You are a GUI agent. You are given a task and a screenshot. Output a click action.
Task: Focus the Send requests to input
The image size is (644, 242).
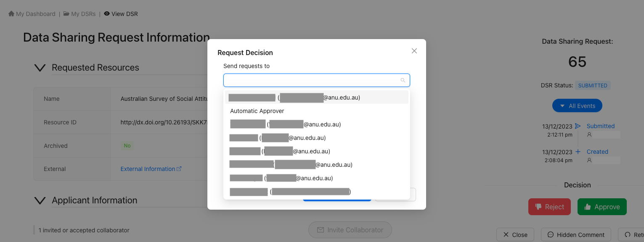pos(316,80)
